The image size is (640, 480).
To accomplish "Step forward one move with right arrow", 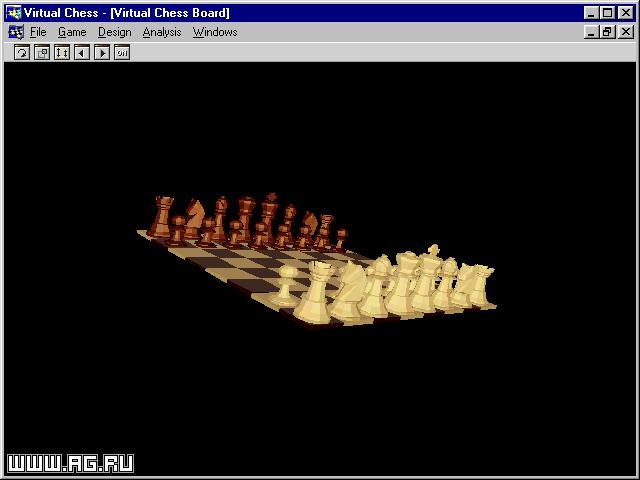I will tap(102, 53).
